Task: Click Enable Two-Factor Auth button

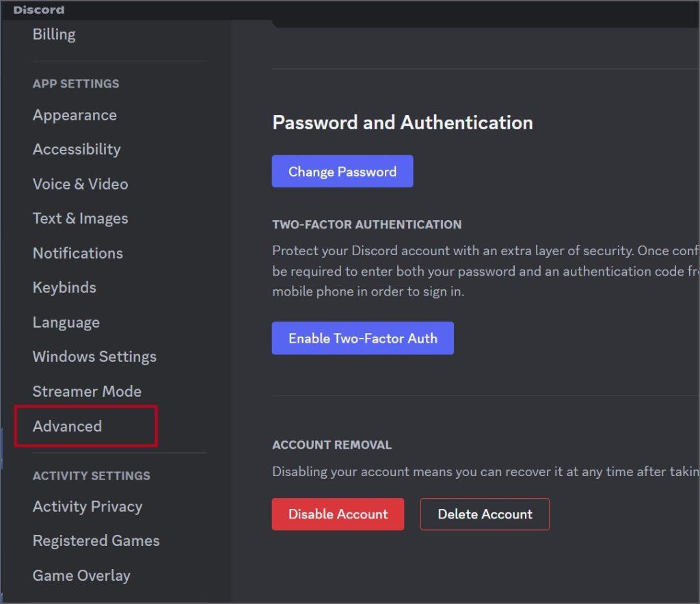Action: (x=363, y=338)
